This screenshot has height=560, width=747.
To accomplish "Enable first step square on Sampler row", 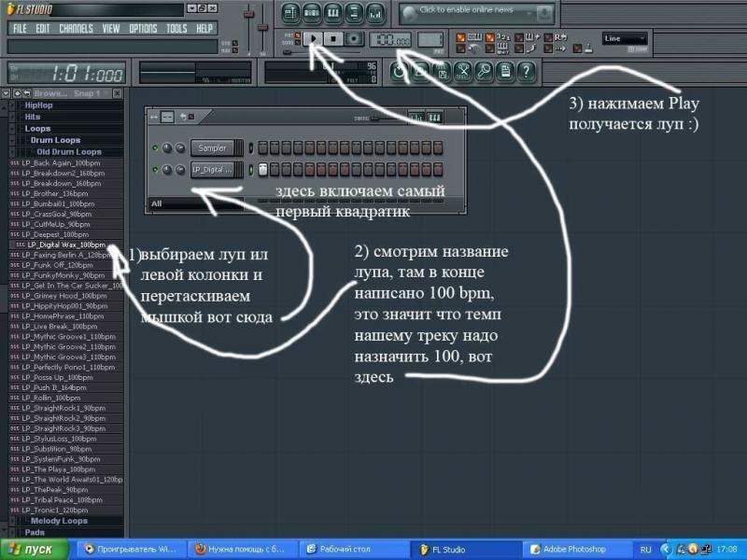I will click(x=263, y=148).
